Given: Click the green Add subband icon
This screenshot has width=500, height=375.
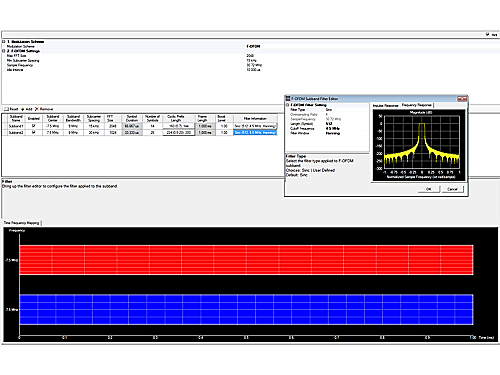Looking at the screenshot, I should coord(23,109).
